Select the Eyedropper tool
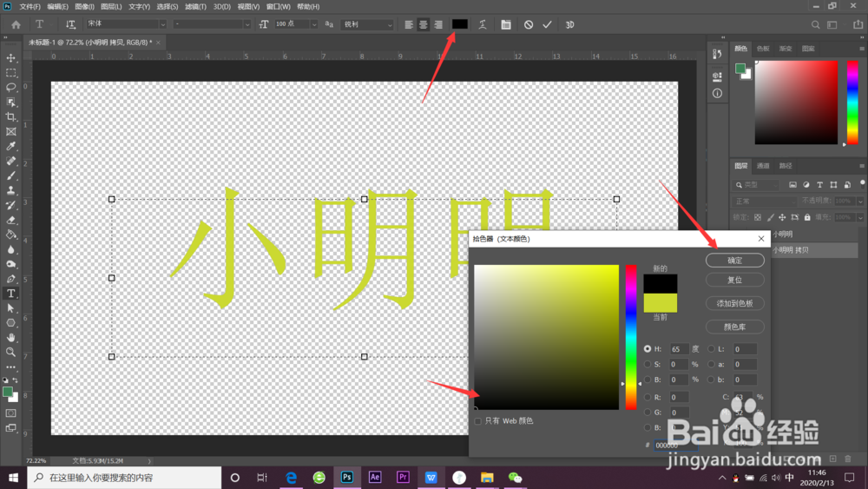Image resolution: width=868 pixels, height=489 pixels. pos(10,146)
